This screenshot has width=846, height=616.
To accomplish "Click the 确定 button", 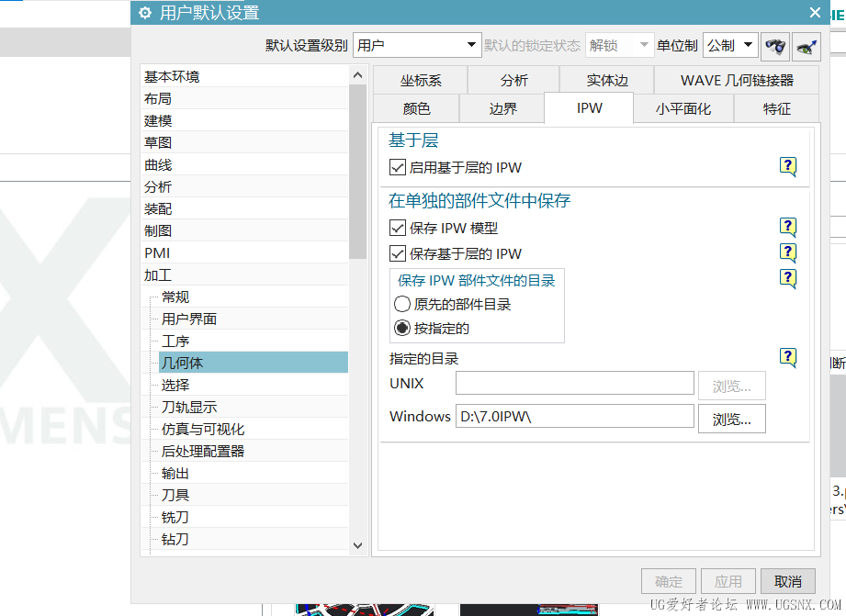I will pyautogui.click(x=669, y=581).
